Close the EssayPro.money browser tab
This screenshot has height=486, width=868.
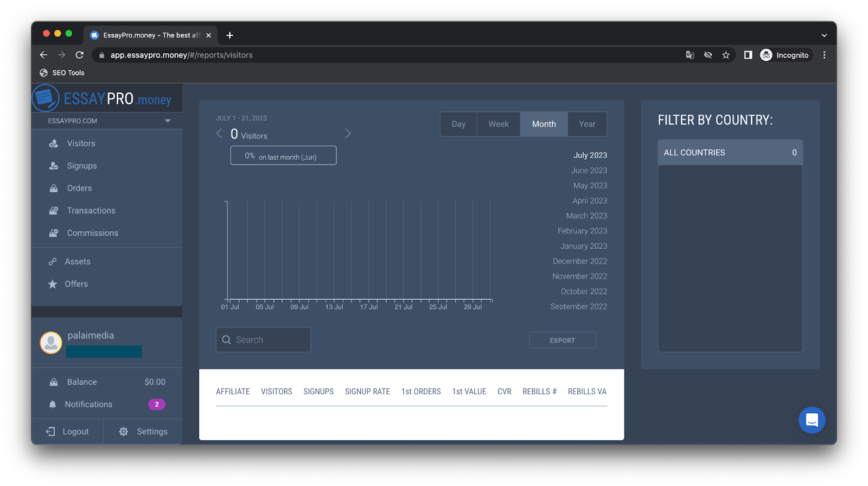[209, 35]
